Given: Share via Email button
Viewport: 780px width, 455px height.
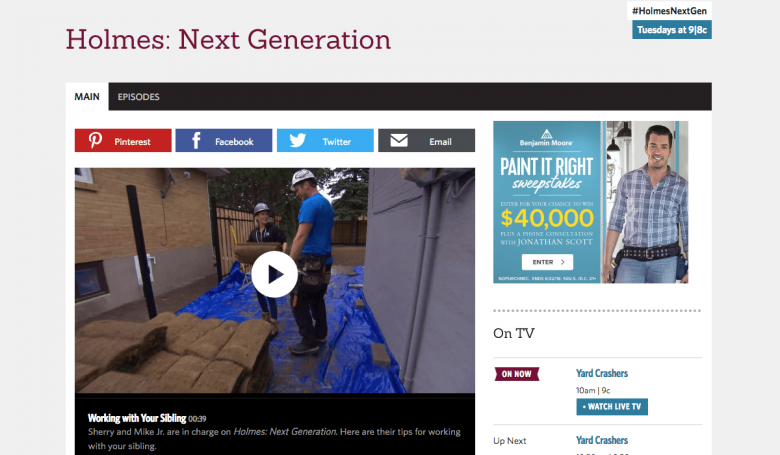Looking at the screenshot, I should (x=426, y=141).
